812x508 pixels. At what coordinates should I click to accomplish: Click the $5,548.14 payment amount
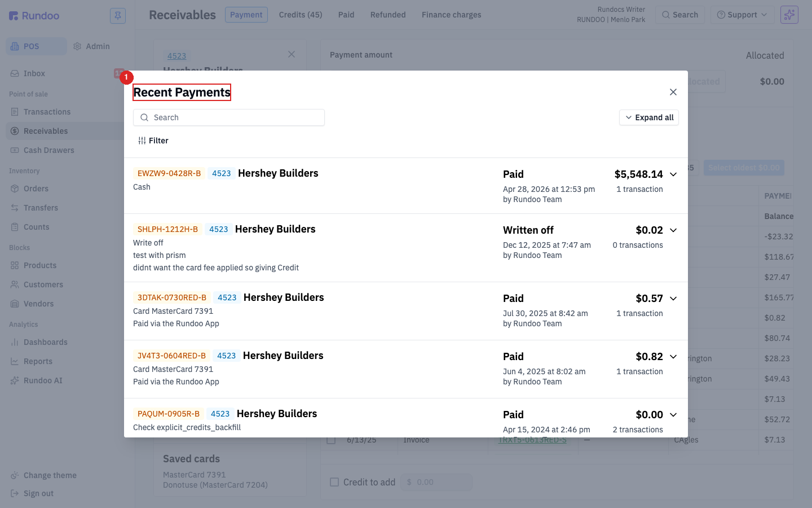point(638,174)
